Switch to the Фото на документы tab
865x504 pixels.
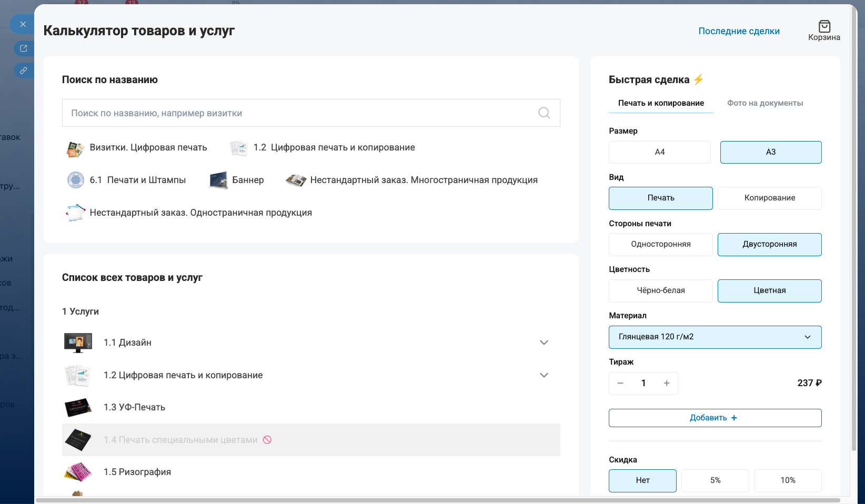pyautogui.click(x=765, y=103)
